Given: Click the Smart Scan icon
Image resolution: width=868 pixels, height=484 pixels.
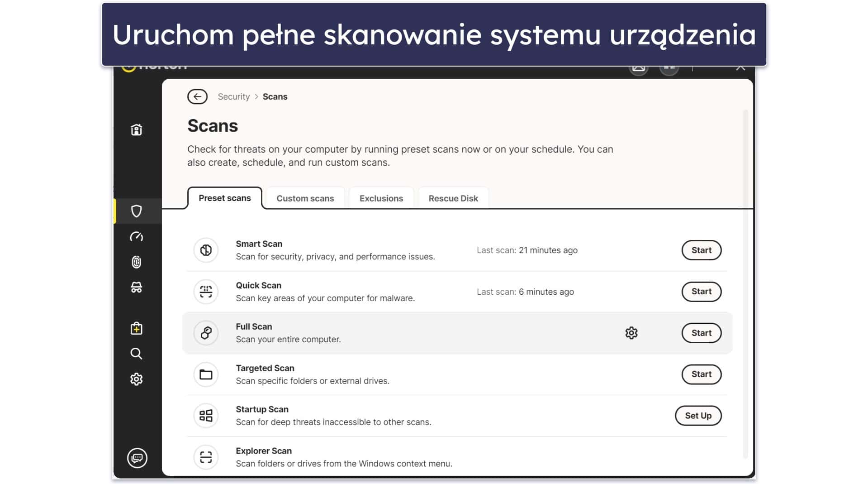Looking at the screenshot, I should coord(206,250).
